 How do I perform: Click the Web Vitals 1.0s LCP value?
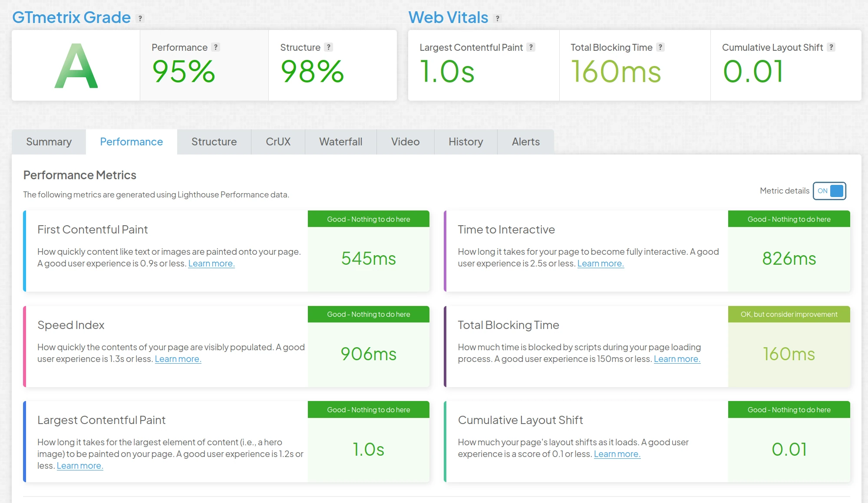click(447, 71)
